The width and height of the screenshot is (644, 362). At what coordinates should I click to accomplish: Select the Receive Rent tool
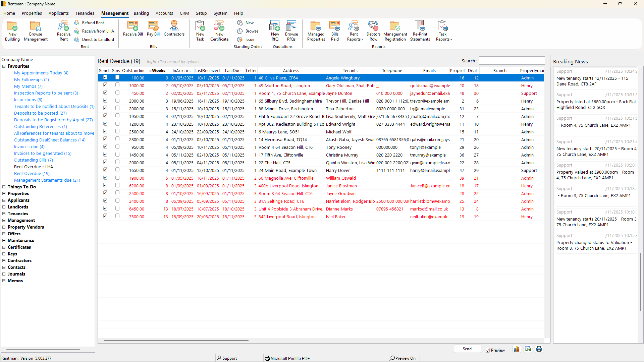(x=63, y=31)
